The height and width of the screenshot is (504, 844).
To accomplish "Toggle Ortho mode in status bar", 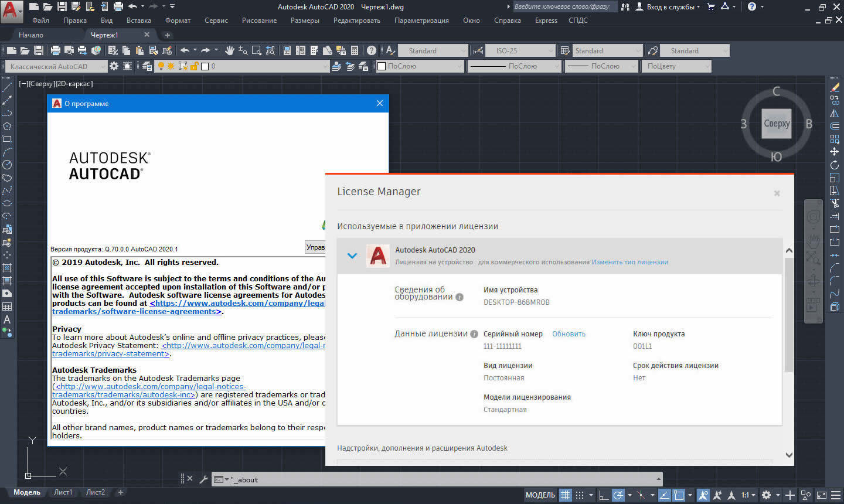I will click(604, 495).
